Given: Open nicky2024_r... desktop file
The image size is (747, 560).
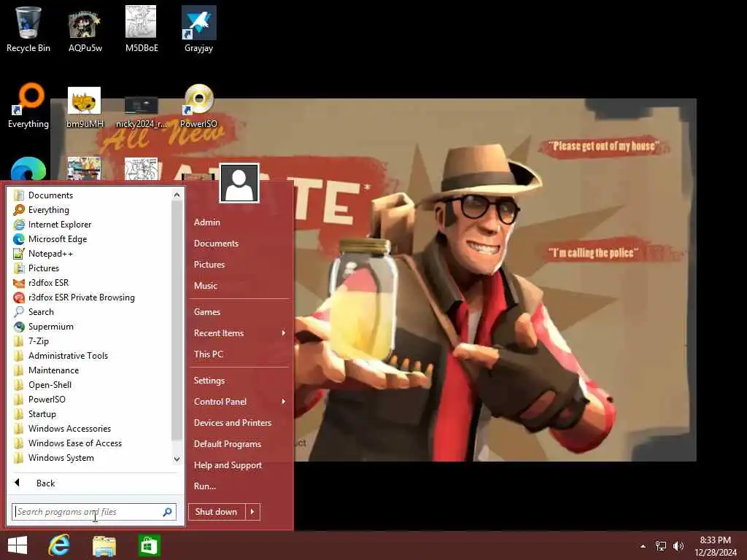Looking at the screenshot, I should 142,112.
